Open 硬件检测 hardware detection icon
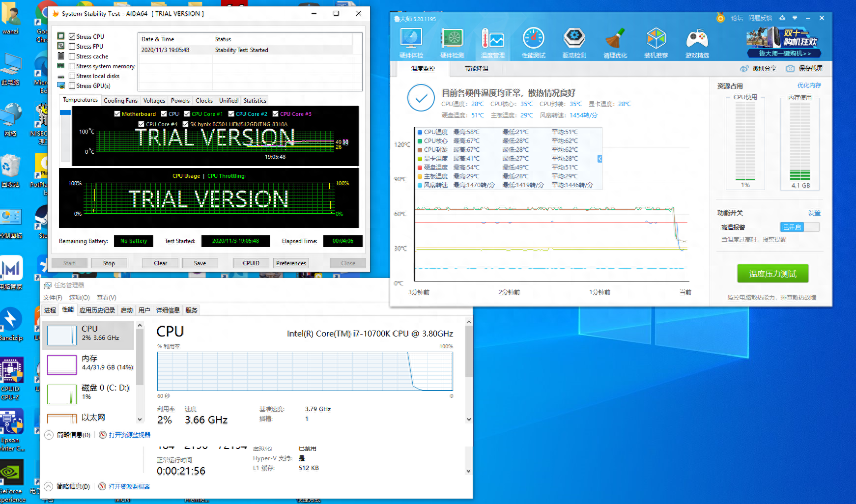 452,43
